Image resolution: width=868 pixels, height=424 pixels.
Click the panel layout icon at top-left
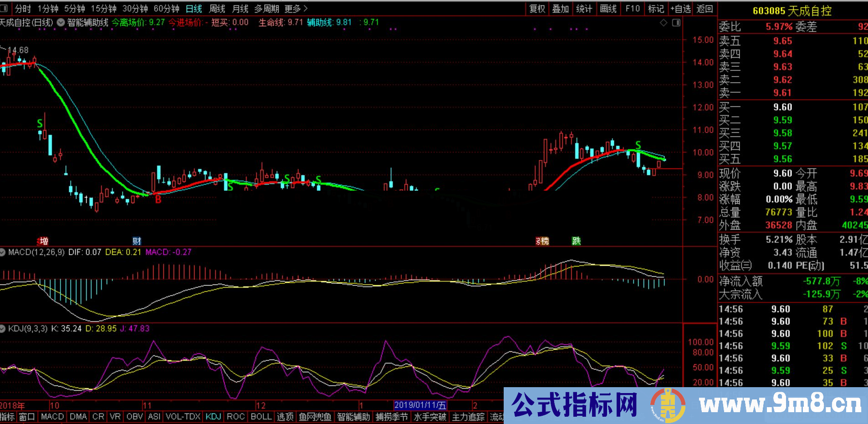pos(5,9)
